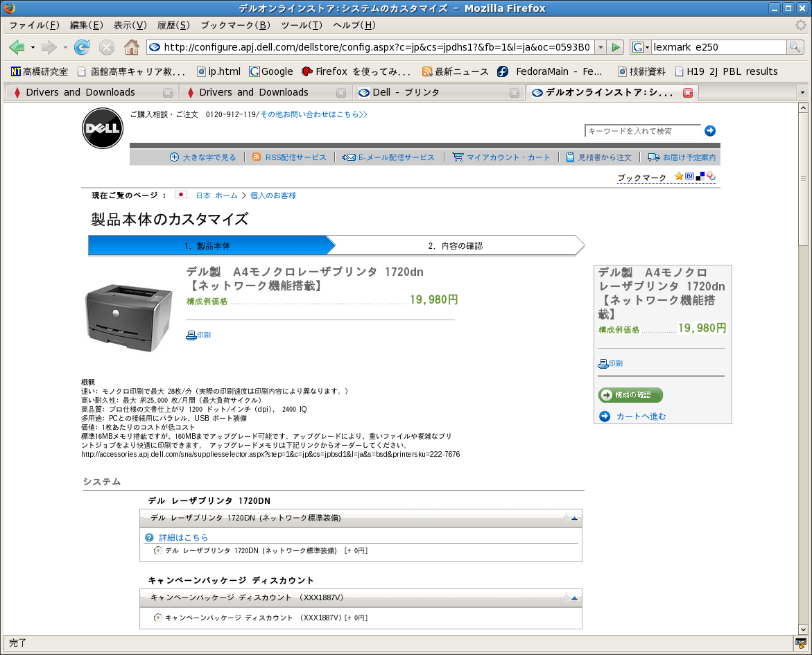Image resolution: width=812 pixels, height=655 pixels.
Task: Open the 表示 menu
Action: click(130, 25)
